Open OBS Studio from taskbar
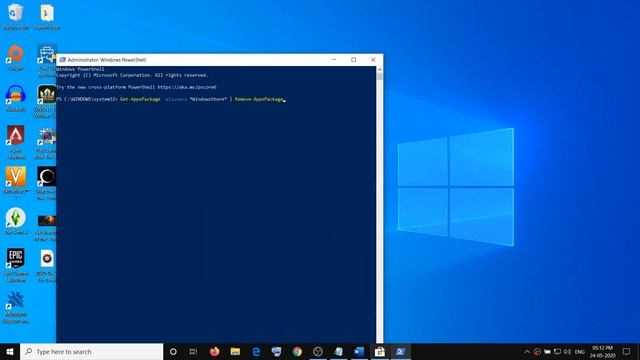 pyautogui.click(x=318, y=351)
